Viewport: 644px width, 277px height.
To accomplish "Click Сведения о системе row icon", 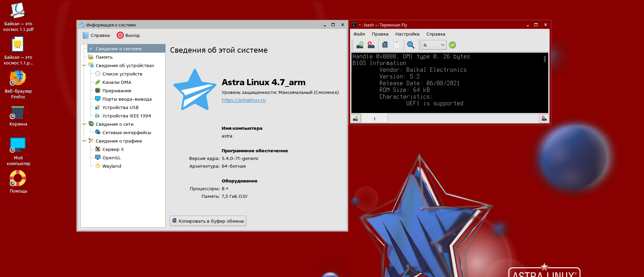I will click(x=91, y=49).
